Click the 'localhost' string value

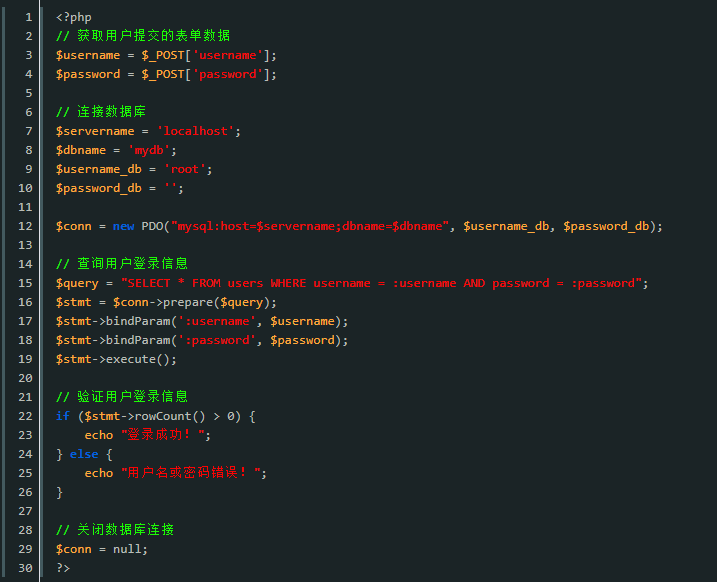[195, 131]
